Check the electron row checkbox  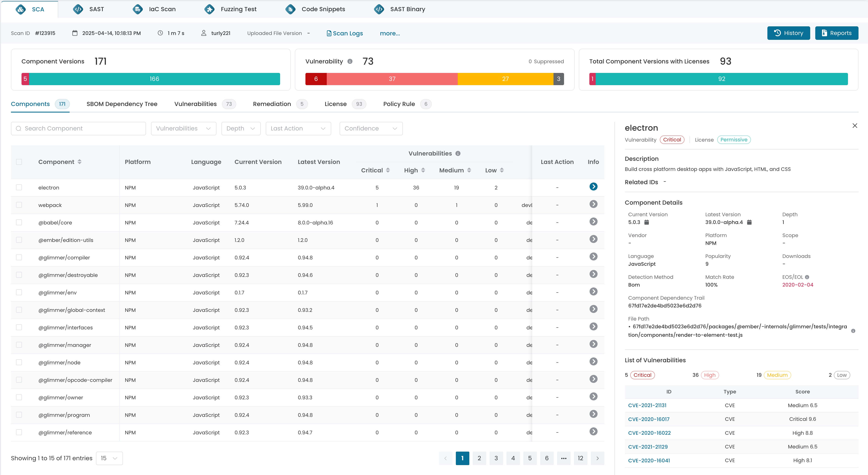pyautogui.click(x=19, y=188)
